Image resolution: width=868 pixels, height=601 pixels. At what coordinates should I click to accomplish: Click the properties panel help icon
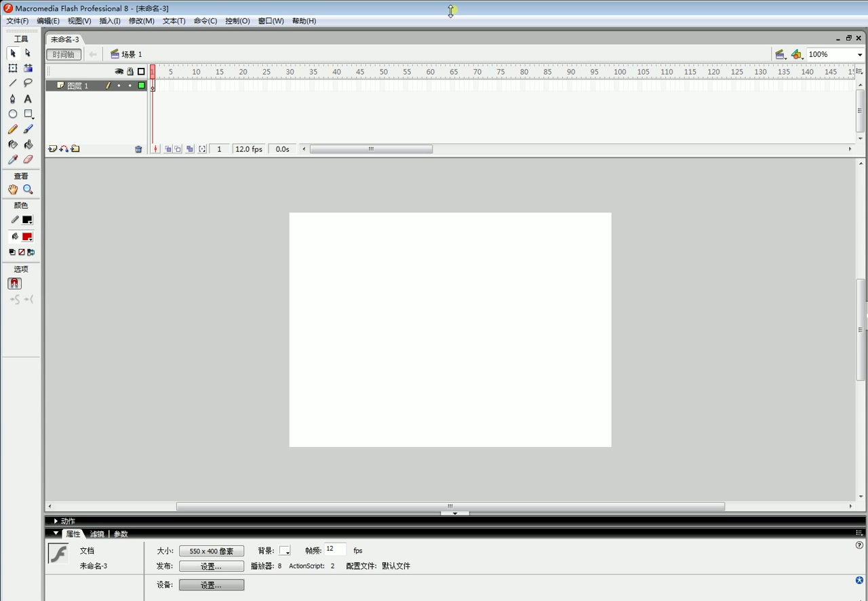pos(859,545)
